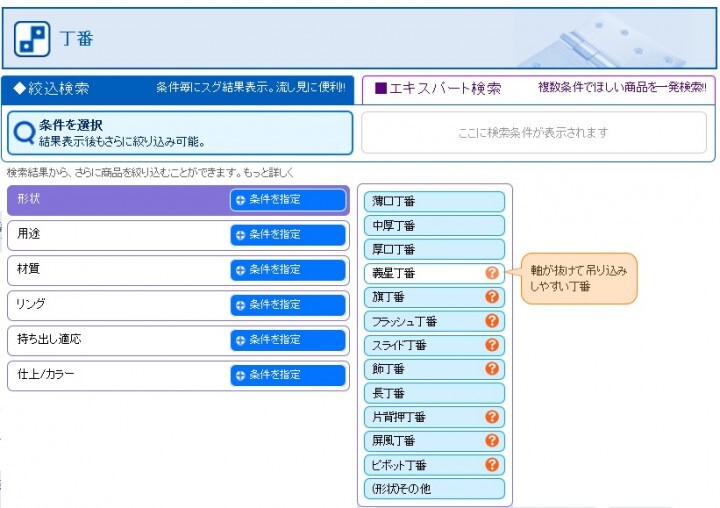Switch to the 絞込検索 tab
Viewport: 720px width, 508px height.
click(x=178, y=90)
